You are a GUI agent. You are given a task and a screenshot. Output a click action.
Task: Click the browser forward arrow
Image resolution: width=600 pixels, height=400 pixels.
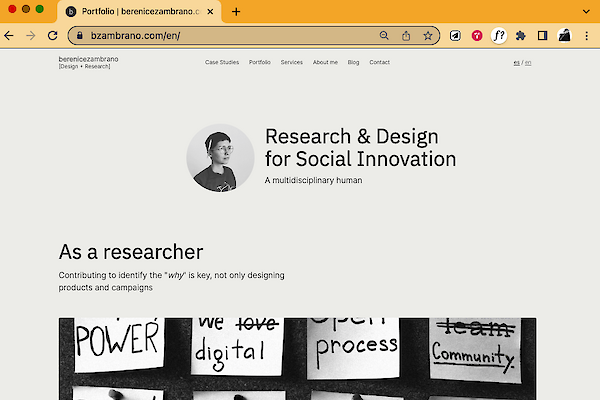(x=31, y=36)
